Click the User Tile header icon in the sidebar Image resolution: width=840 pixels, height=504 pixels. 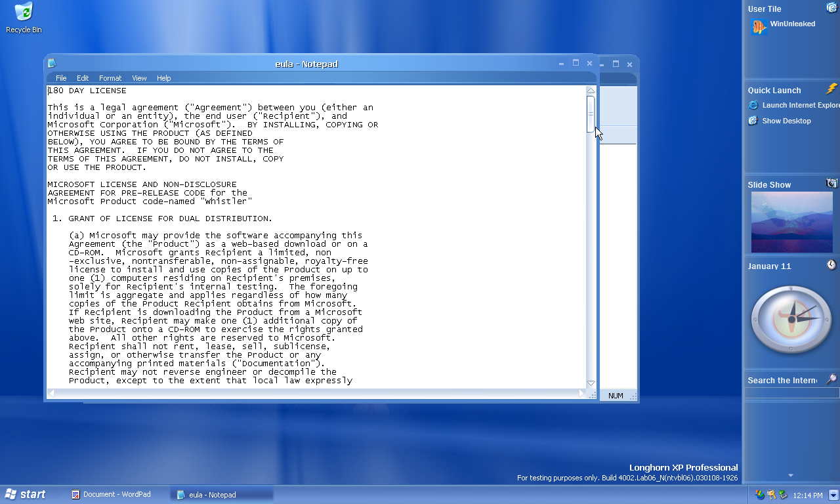pos(831,8)
